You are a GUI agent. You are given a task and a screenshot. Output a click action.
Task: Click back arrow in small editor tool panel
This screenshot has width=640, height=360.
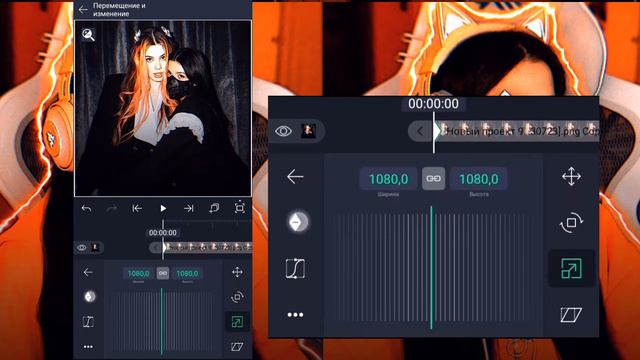click(x=88, y=272)
